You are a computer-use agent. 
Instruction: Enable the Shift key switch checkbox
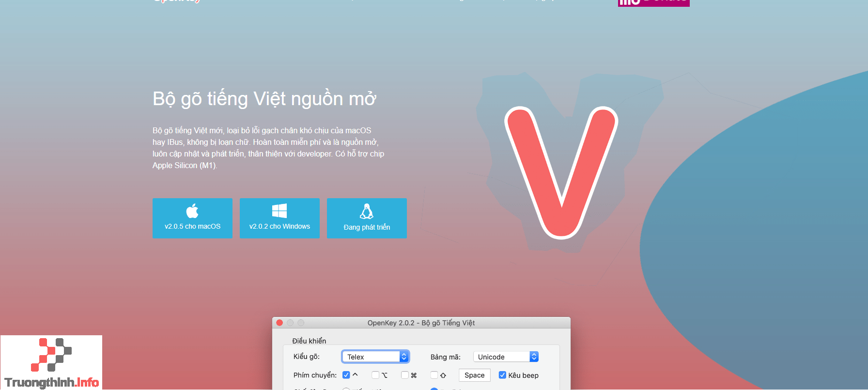point(434,375)
